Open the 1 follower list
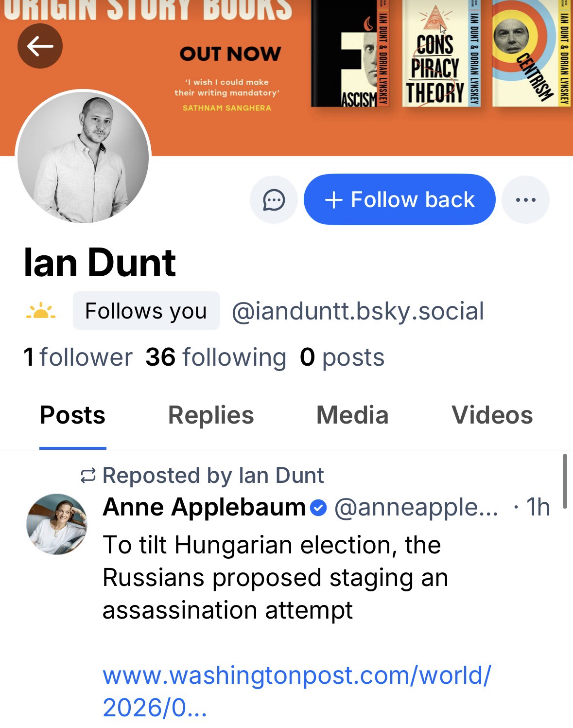Screen dimensions: 573x728 [x=78, y=357]
